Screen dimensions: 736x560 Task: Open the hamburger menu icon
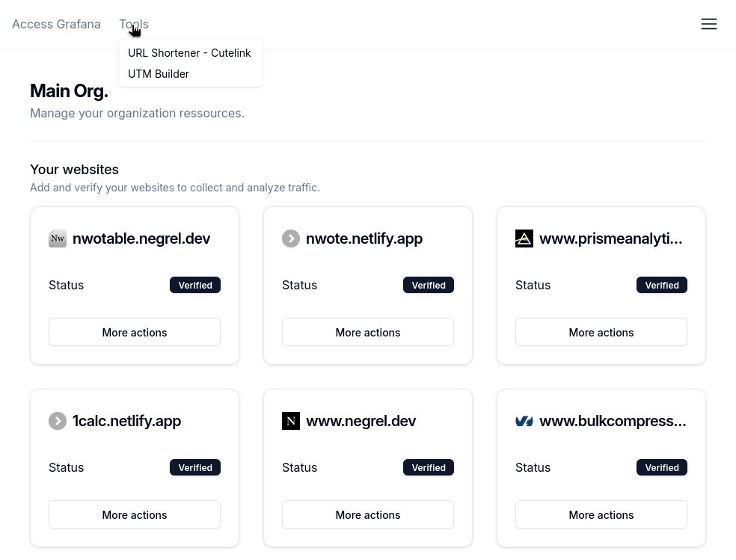[709, 24]
